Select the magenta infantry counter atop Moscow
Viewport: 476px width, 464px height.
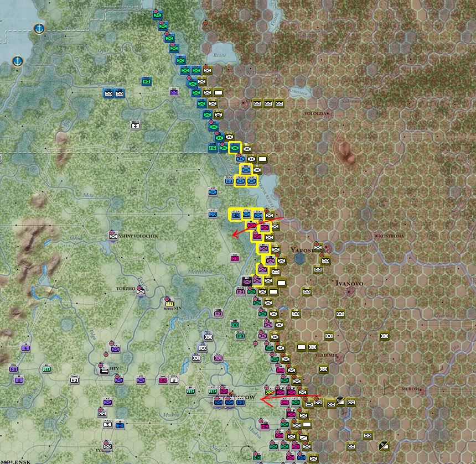(x=224, y=391)
